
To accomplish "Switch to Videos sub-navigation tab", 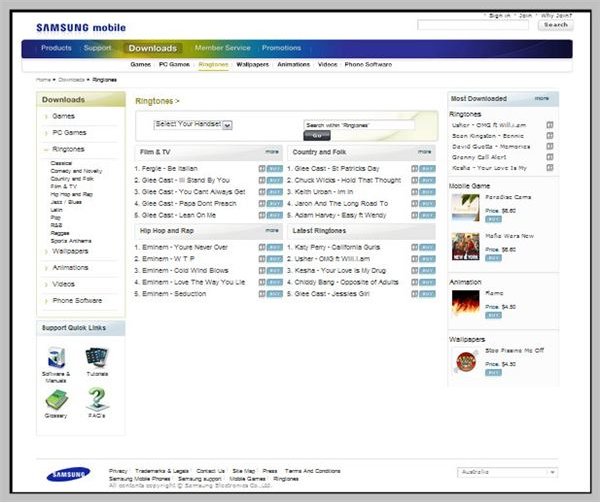I will 328,65.
